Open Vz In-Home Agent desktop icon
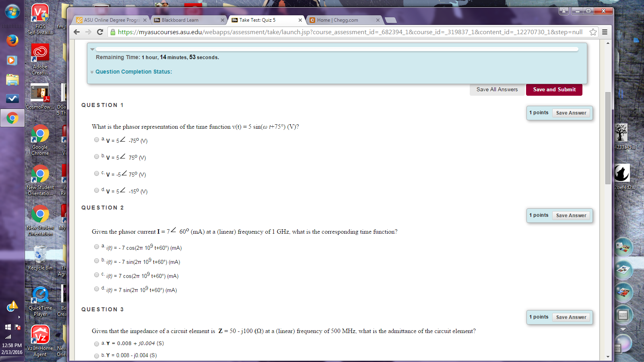644x362 pixels. click(40, 341)
